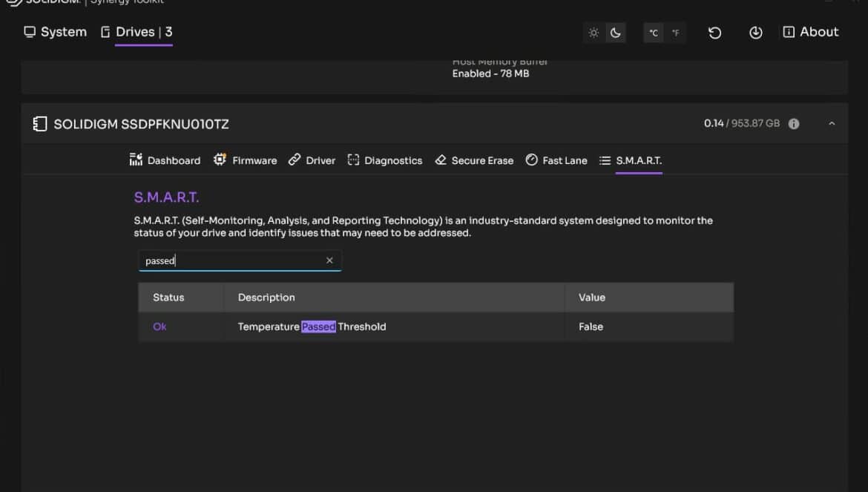
Task: Select the S.M.A.R.T. tab
Action: [631, 160]
